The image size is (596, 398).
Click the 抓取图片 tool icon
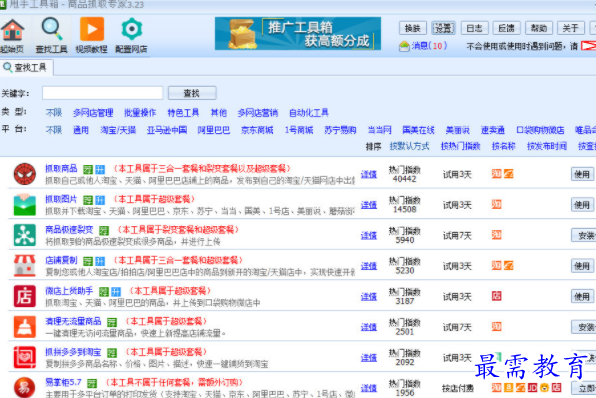tap(25, 205)
